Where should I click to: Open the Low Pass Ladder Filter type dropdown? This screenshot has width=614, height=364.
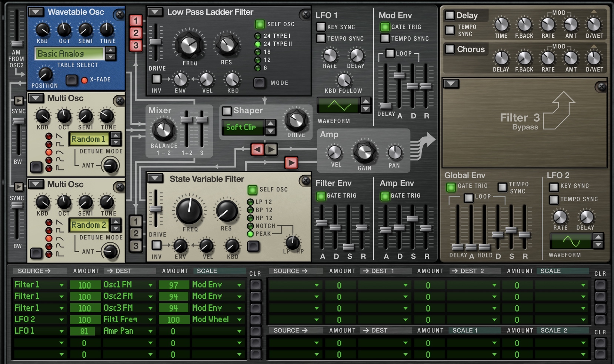click(x=155, y=12)
